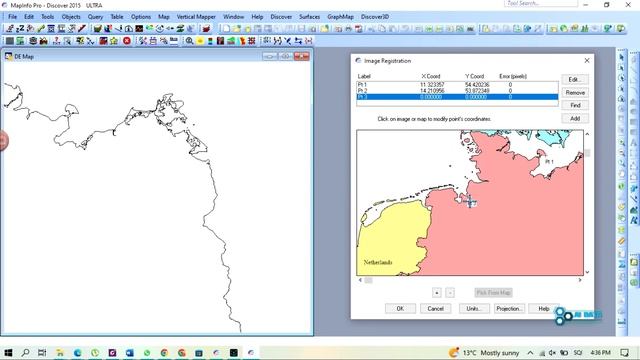The width and height of the screenshot is (640, 360).
Task: Click Add button for control points
Action: (575, 118)
